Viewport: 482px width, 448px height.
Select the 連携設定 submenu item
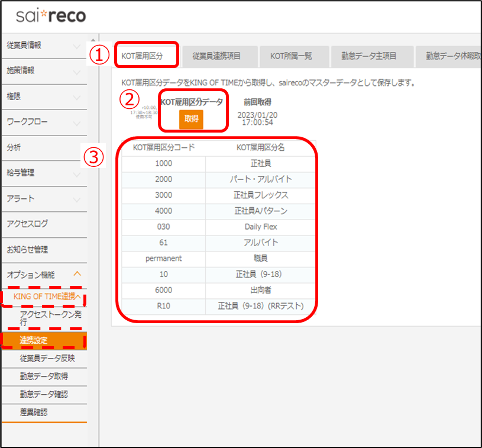point(44,340)
